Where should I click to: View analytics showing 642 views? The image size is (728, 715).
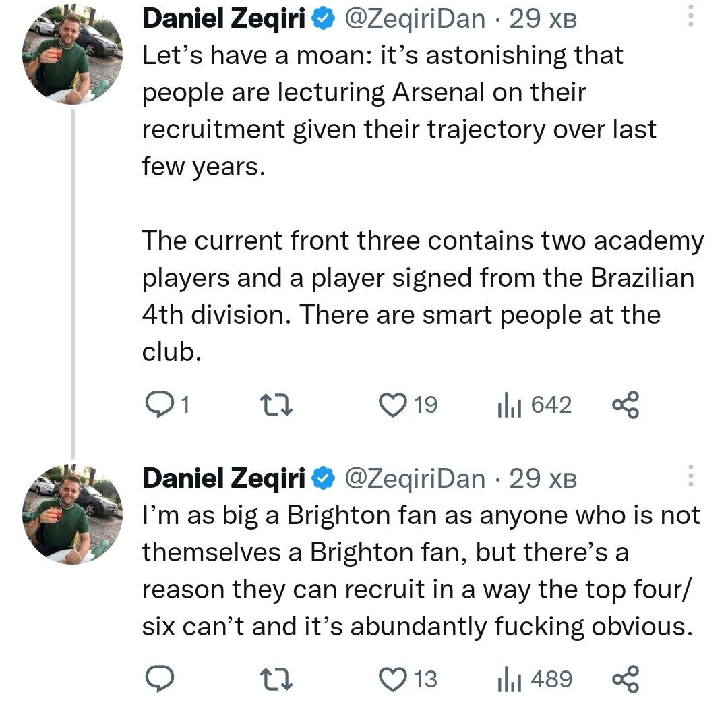[x=506, y=405]
